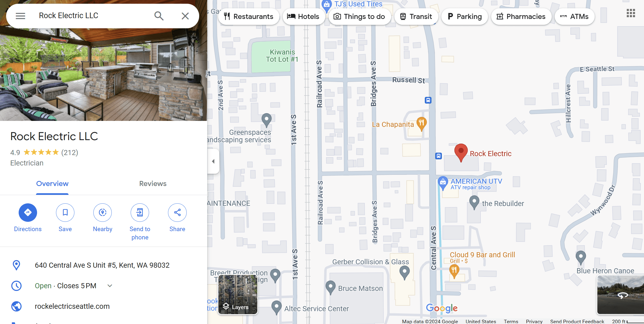Click the Save icon for Rock Electric

[65, 212]
